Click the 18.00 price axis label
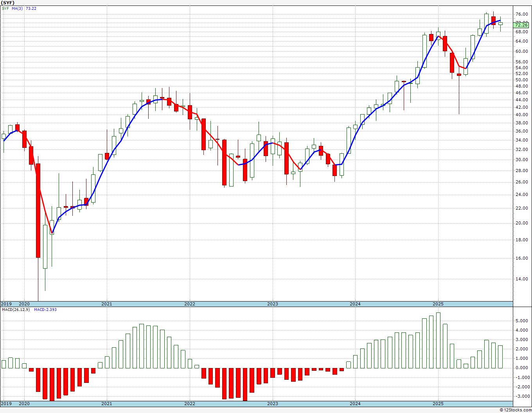This screenshot has width=532, height=413. coord(522,240)
